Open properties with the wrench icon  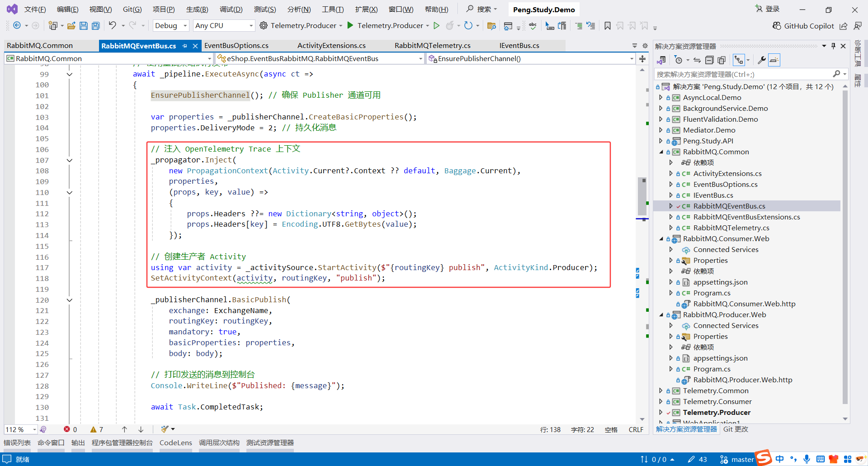[762, 60]
